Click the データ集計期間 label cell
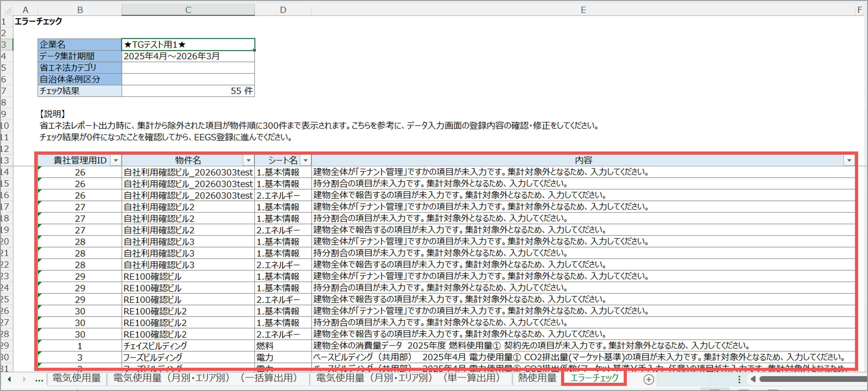This screenshot has width=868, height=391. [x=80, y=56]
